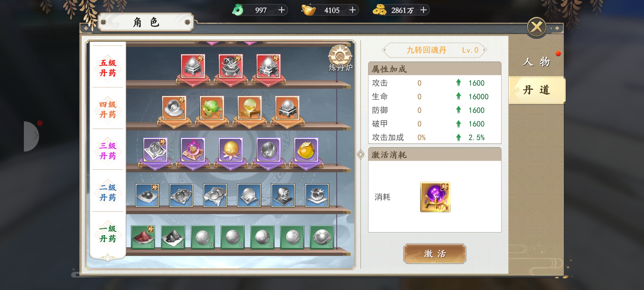644x290 pixels.
Task: Select the golden lotus pill on 三级丹药 shelf
Action: tap(231, 150)
